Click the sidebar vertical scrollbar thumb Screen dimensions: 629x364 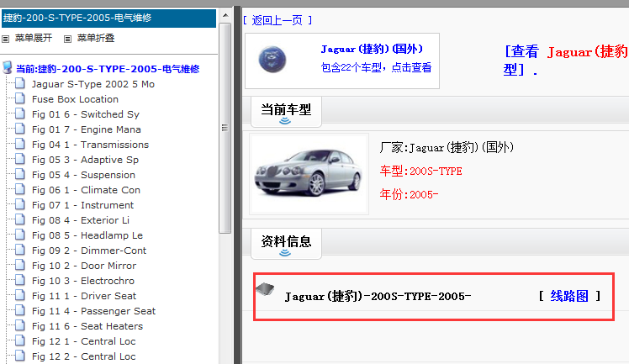point(225,128)
